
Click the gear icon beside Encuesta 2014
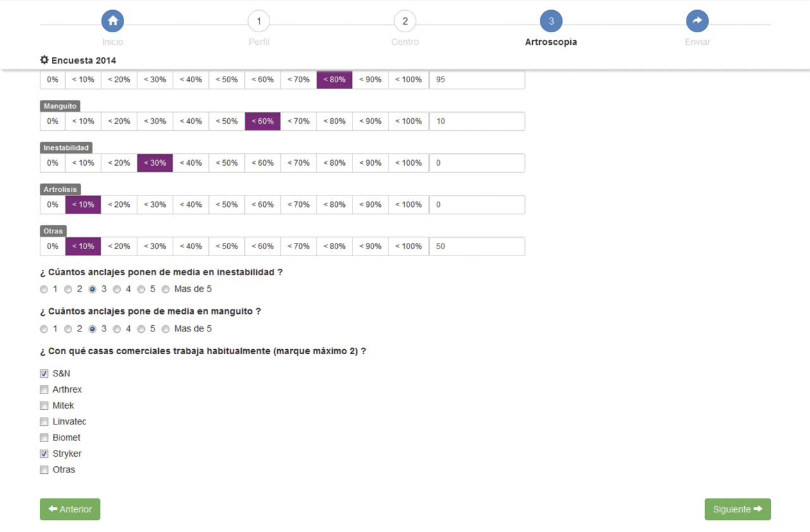click(x=44, y=60)
